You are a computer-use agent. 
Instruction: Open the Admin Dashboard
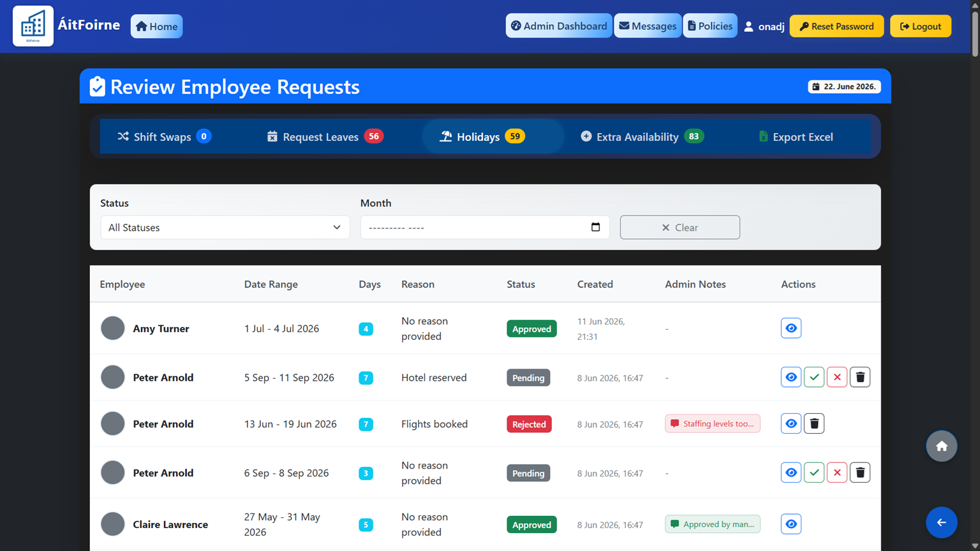click(x=559, y=26)
